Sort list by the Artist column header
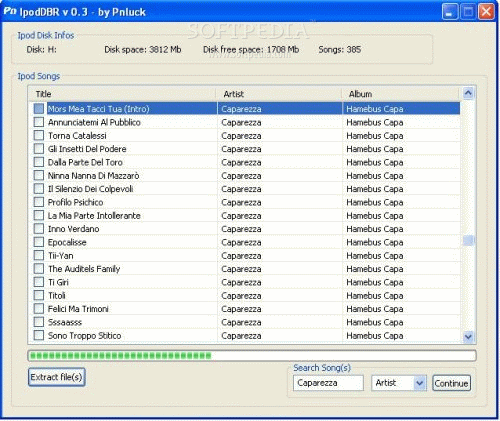Screen dimensions: 500x421 tap(279, 94)
